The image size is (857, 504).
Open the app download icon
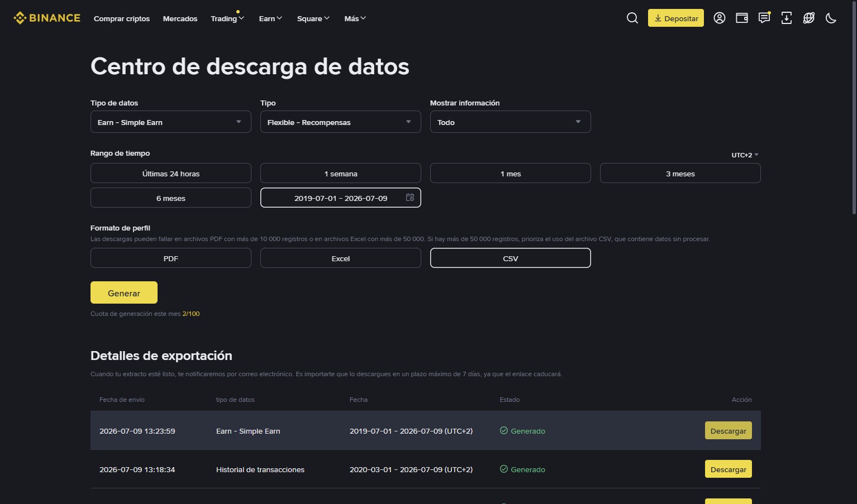tap(787, 18)
